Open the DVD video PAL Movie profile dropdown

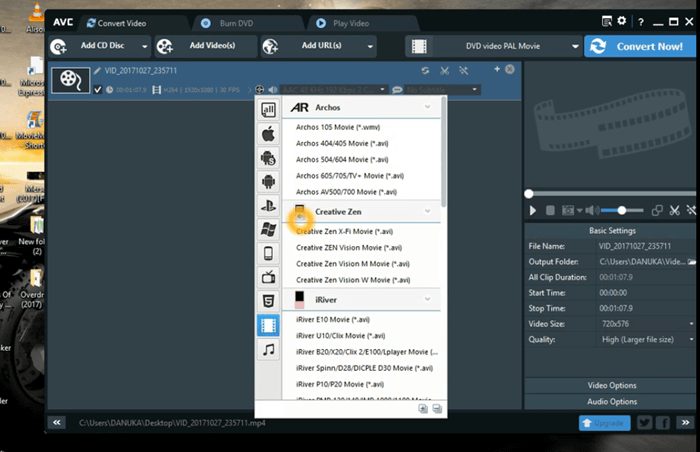[575, 46]
